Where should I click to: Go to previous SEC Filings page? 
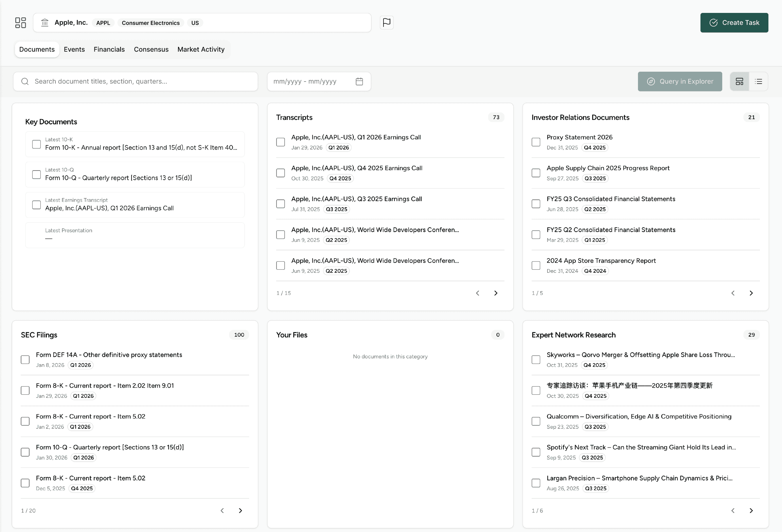point(222,511)
